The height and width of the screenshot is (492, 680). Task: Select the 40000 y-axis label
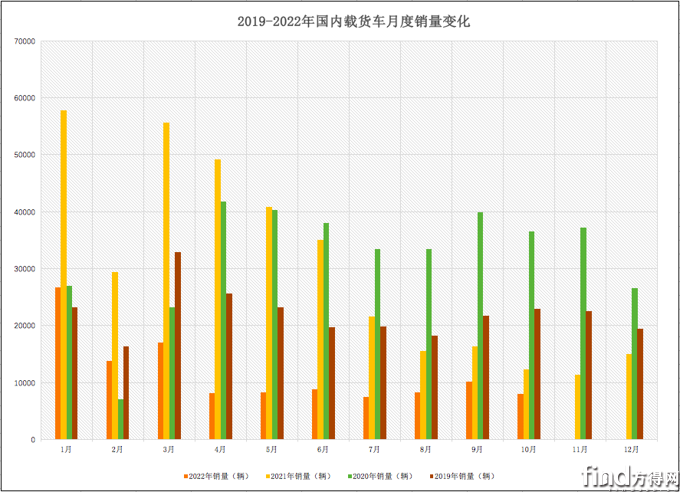point(25,212)
